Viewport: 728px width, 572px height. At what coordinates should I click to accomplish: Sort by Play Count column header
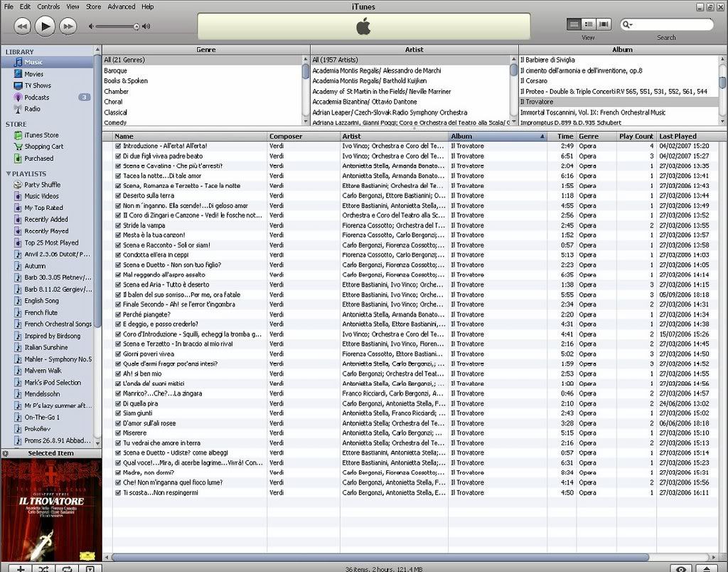pyautogui.click(x=636, y=136)
